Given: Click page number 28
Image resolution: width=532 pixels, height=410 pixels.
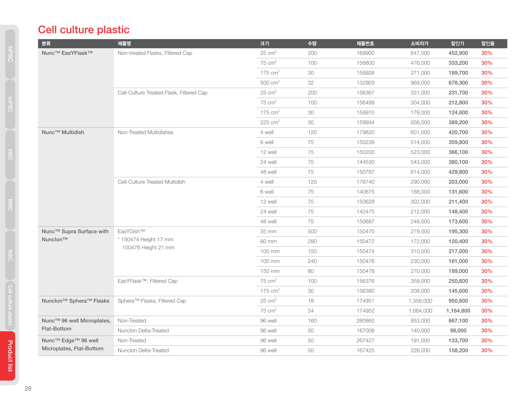Looking at the screenshot, I should pos(28,388).
